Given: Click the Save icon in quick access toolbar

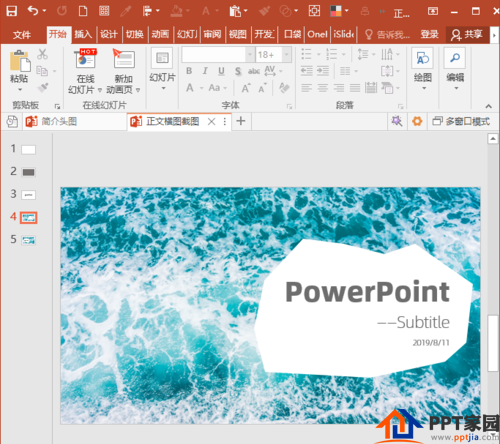Looking at the screenshot, I should (12, 11).
